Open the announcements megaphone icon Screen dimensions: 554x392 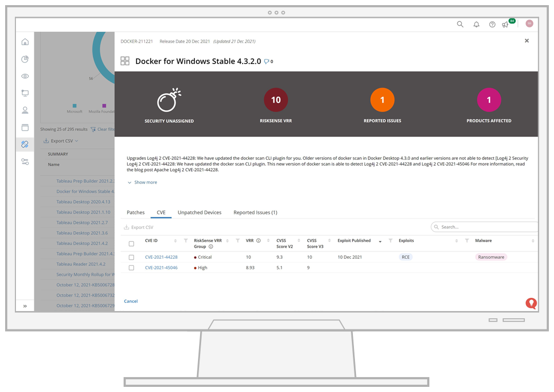tap(505, 25)
